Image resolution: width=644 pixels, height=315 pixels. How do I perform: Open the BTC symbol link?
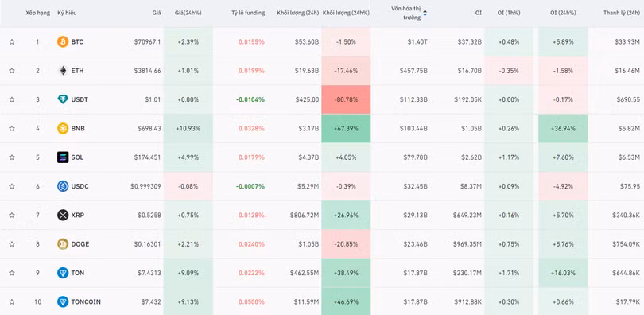pyautogui.click(x=77, y=42)
